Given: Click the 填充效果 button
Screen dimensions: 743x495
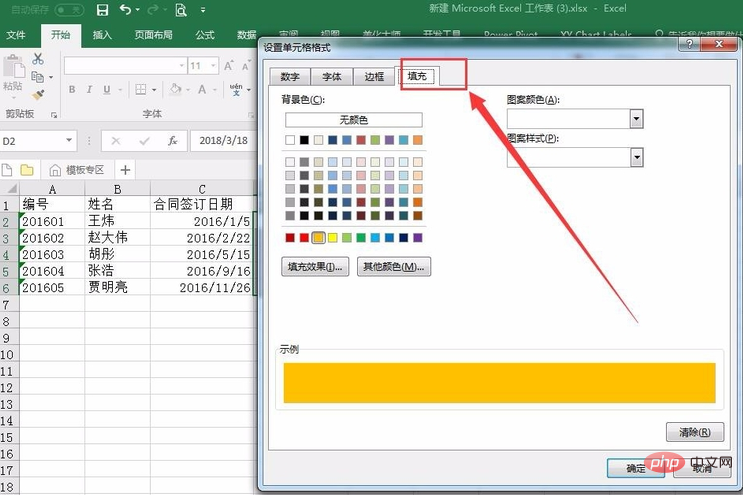Looking at the screenshot, I should (x=315, y=267).
